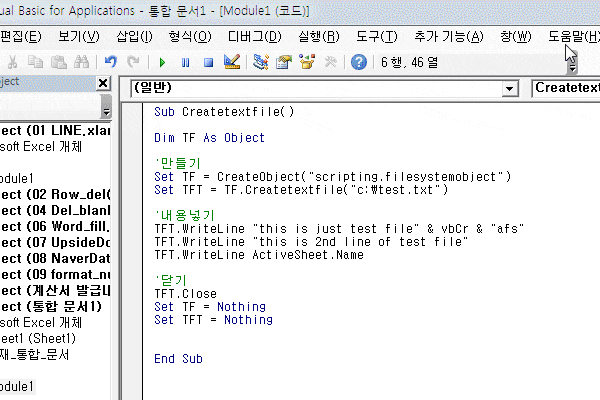Click the cursor position '6 행, 46 열' indicator
This screenshot has height=400, width=600.
409,62
